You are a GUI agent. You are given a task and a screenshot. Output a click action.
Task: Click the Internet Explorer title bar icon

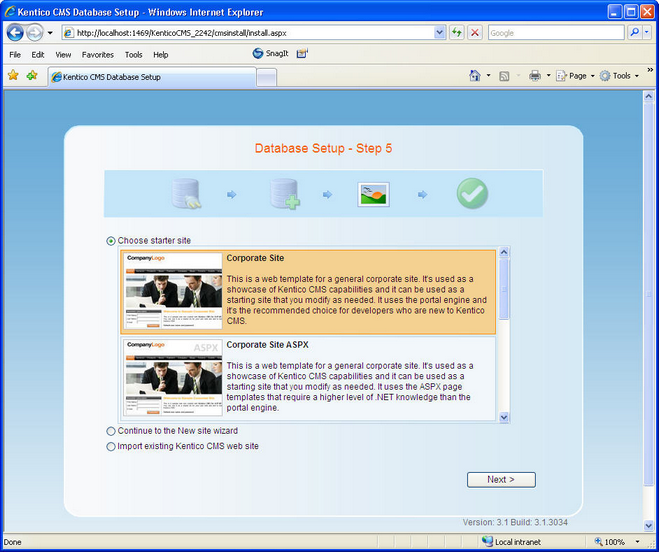(x=10, y=11)
